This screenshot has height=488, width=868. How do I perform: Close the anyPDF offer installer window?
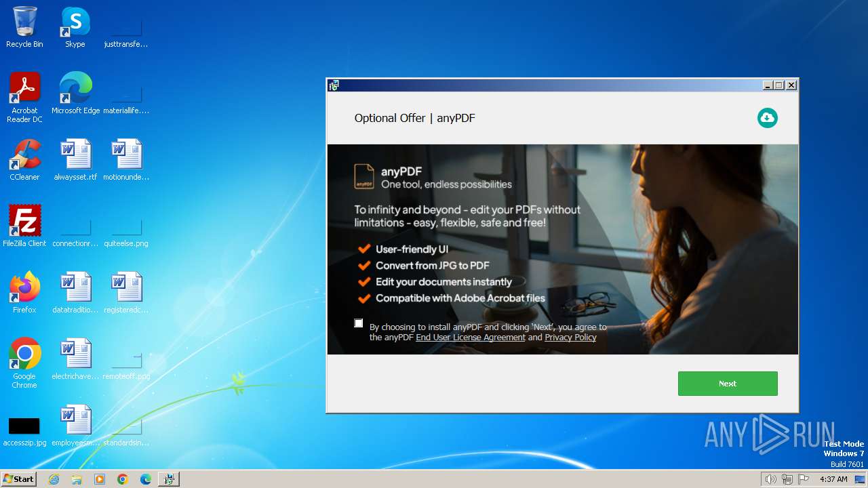point(791,85)
